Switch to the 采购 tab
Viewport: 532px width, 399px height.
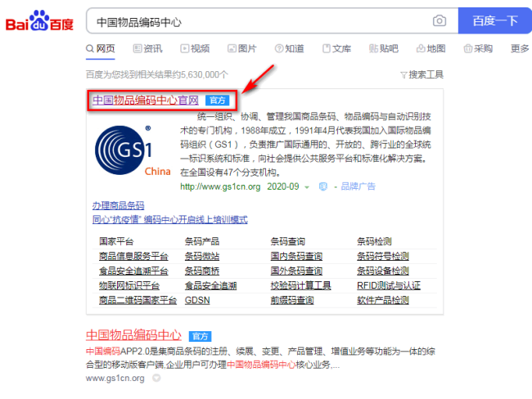click(x=478, y=48)
